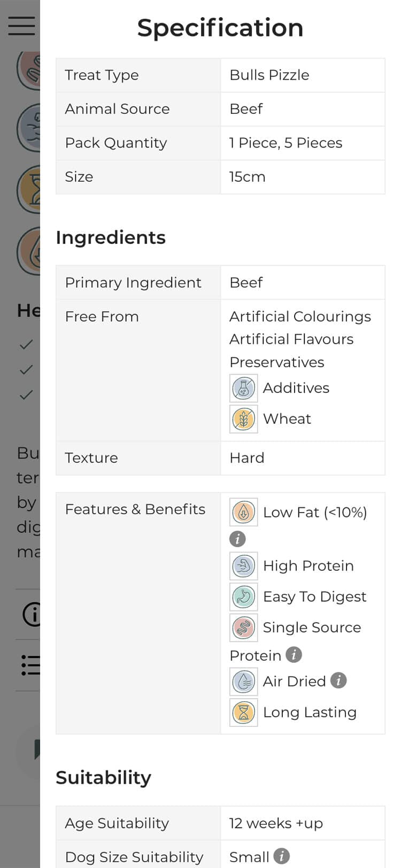
Task: Toggle the Low Fat info tooltip
Action: [237, 539]
